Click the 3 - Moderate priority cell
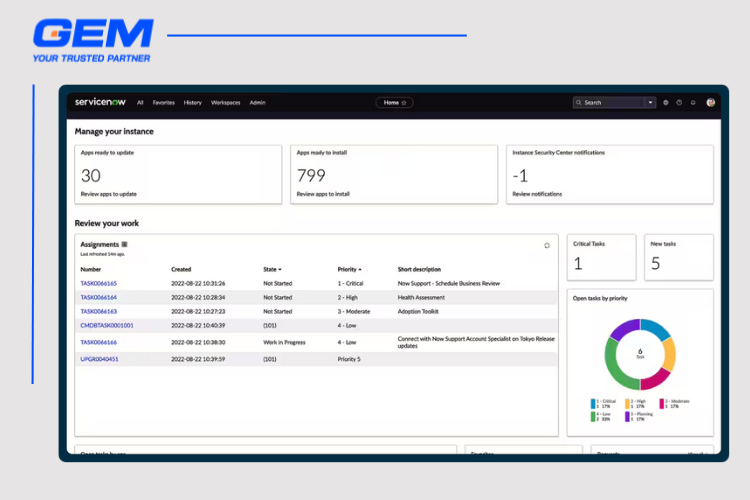750x500 pixels. tap(353, 311)
